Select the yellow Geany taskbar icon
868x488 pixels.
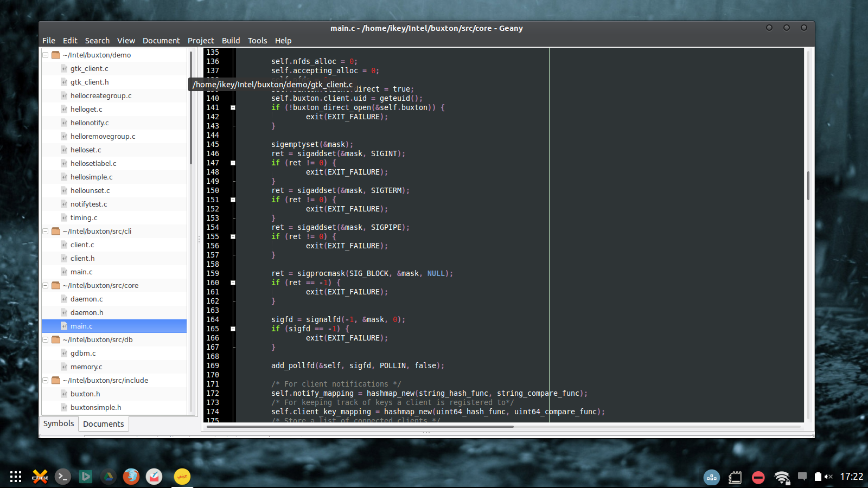click(182, 477)
